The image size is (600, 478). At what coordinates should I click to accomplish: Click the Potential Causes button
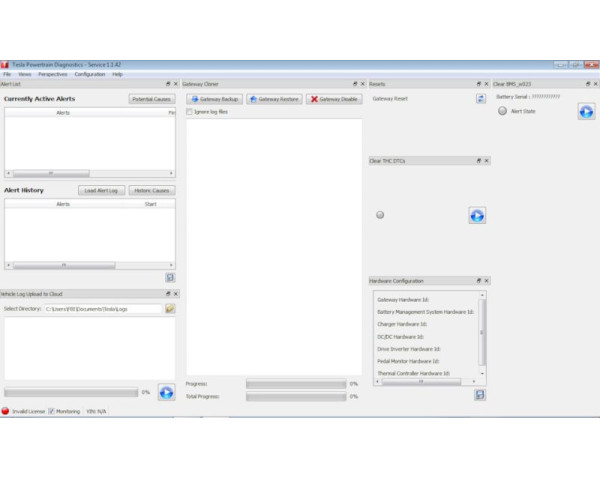(x=152, y=99)
